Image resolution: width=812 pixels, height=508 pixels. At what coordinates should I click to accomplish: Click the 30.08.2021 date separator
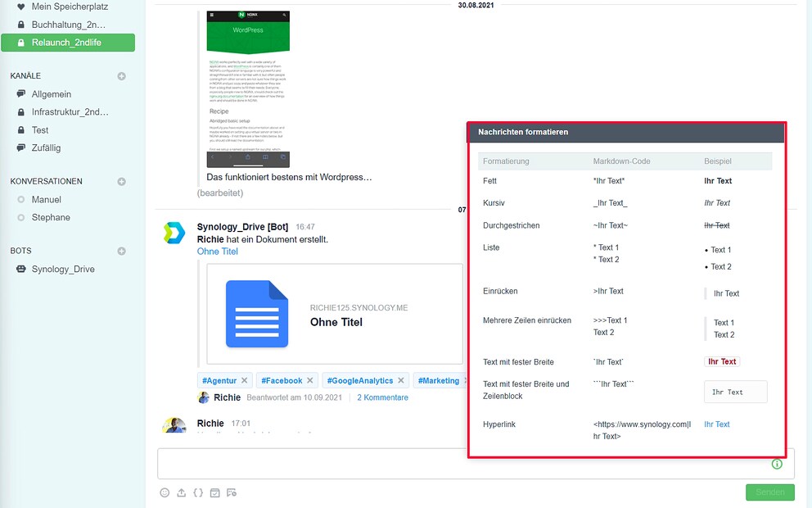tap(476, 5)
